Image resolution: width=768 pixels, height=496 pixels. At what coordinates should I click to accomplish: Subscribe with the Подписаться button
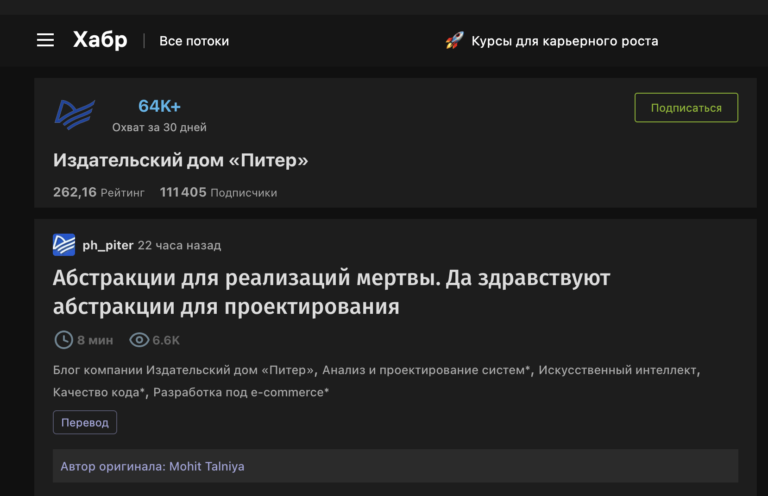coord(686,108)
